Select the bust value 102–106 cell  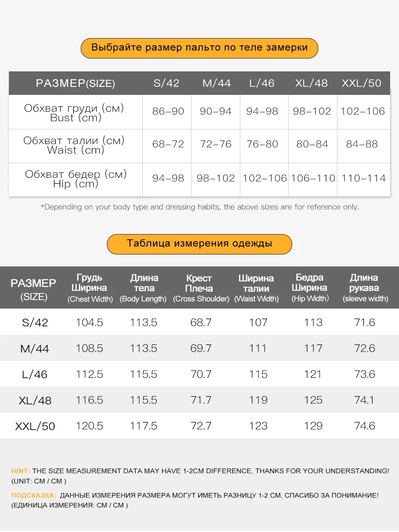click(363, 112)
